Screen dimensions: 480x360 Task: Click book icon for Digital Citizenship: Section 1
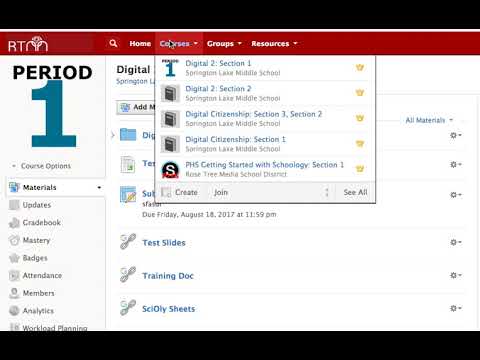[x=170, y=144]
